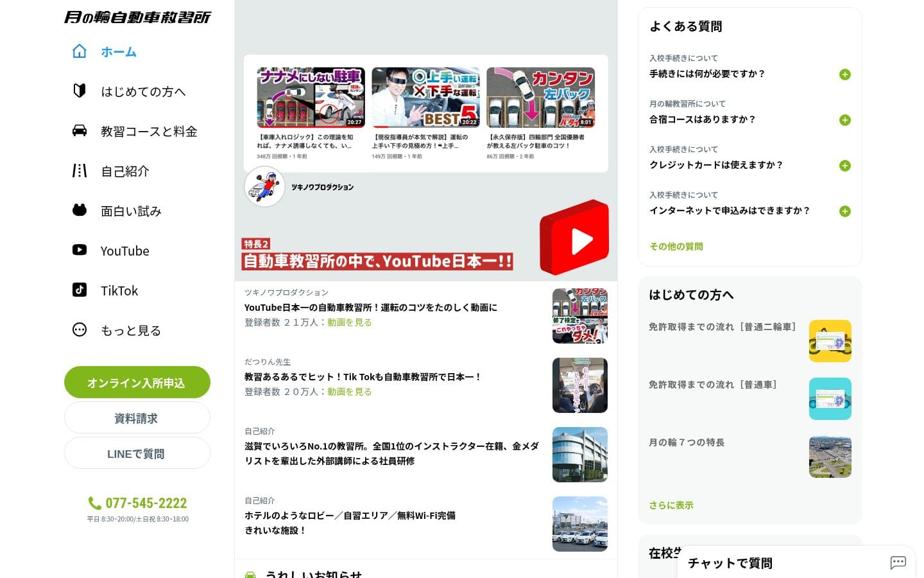The image size is (924, 578).
Task: Click the frog icon beside 面白い試み
Action: [80, 211]
